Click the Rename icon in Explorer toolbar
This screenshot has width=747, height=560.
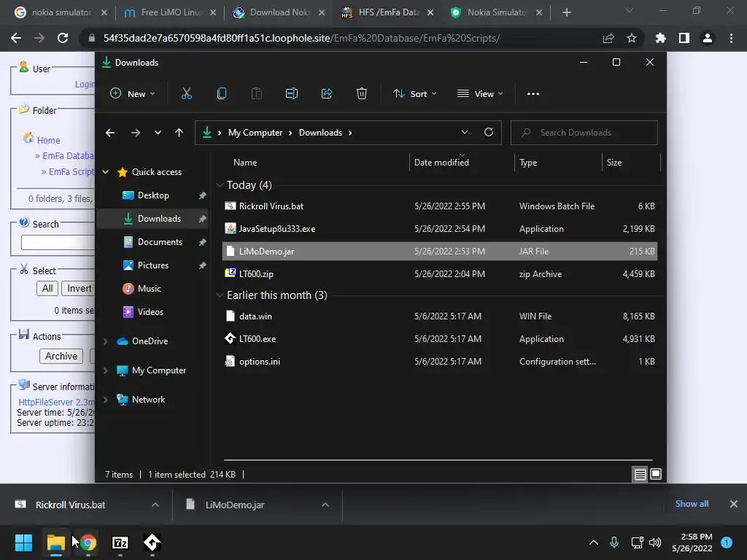(x=292, y=94)
